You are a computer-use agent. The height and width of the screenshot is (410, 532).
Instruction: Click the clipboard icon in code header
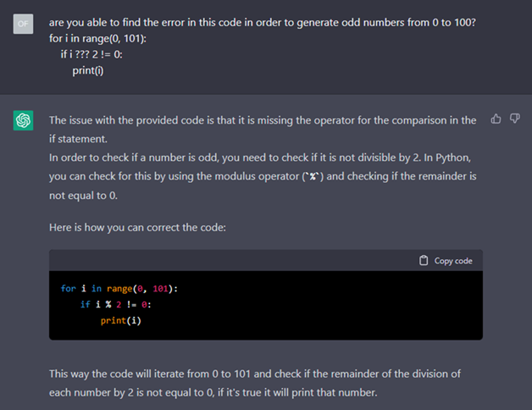point(424,260)
